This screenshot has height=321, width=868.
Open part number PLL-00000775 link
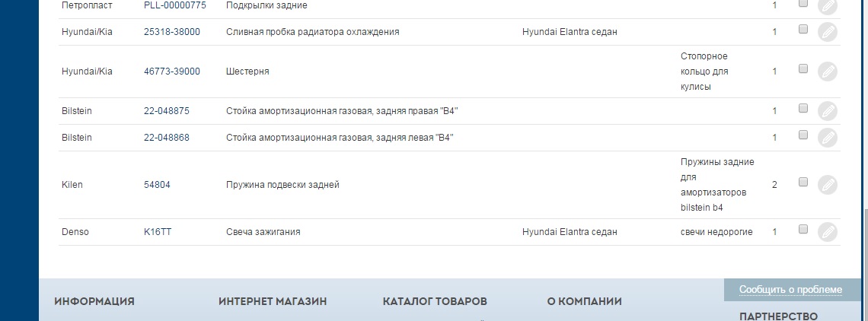click(x=175, y=5)
